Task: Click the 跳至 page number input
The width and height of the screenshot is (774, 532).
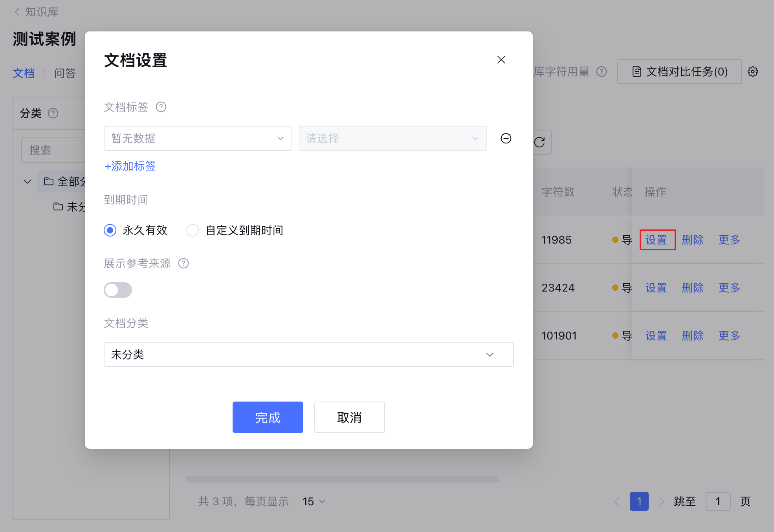Action: pyautogui.click(x=717, y=501)
